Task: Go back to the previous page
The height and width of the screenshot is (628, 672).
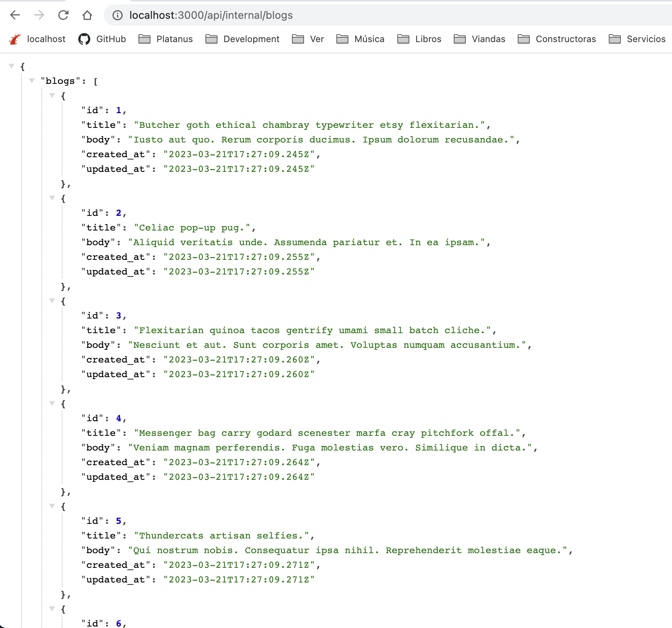Action: pyautogui.click(x=15, y=15)
